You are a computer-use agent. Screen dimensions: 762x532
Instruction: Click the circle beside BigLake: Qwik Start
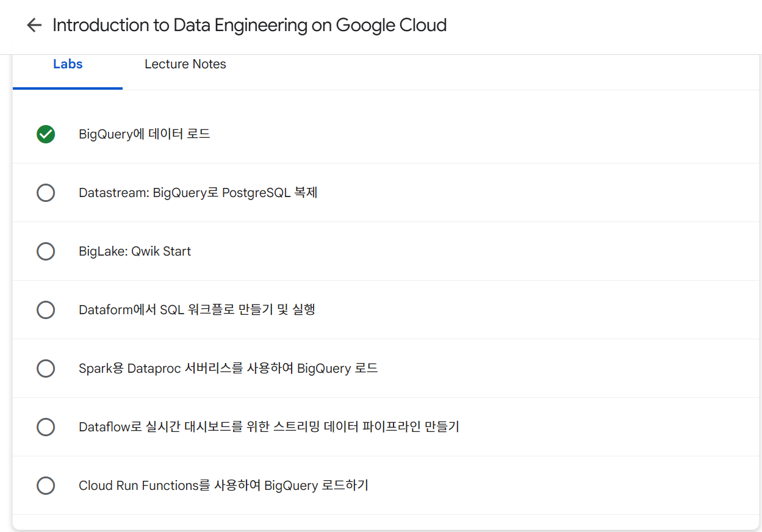(46, 251)
